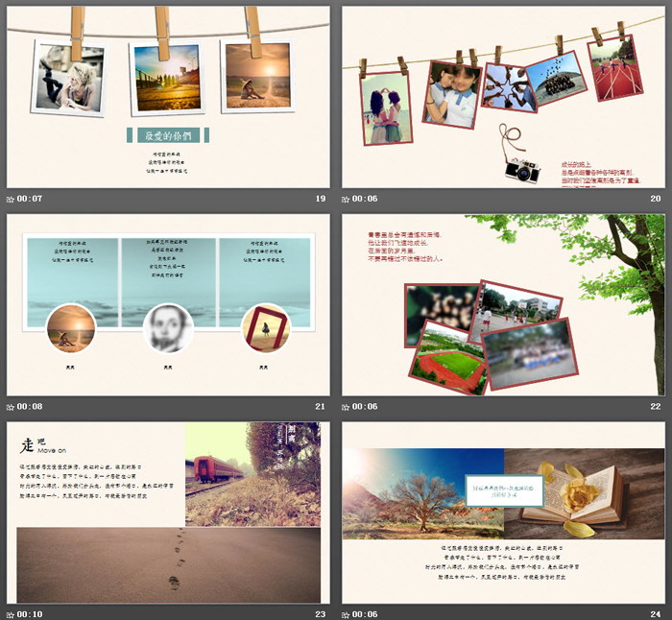Click the 00:07 timing under slide 19
Image resolution: width=672 pixels, height=620 pixels.
tap(30, 199)
